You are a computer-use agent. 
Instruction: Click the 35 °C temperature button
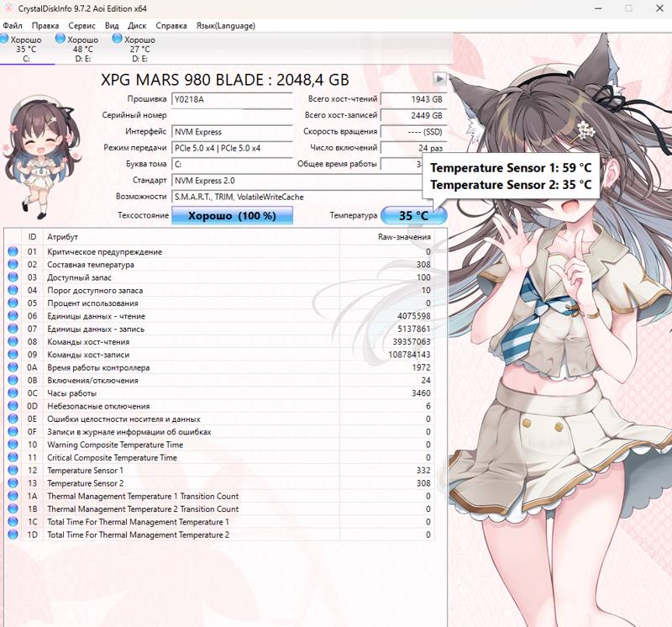(x=413, y=215)
